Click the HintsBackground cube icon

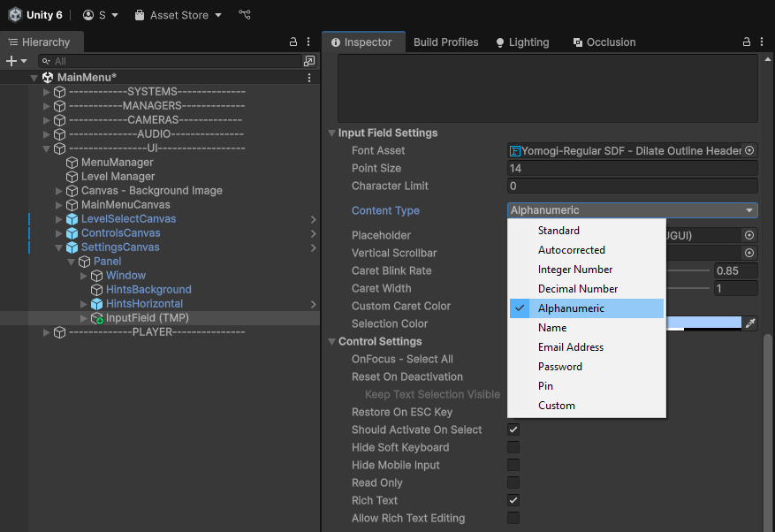(x=97, y=290)
